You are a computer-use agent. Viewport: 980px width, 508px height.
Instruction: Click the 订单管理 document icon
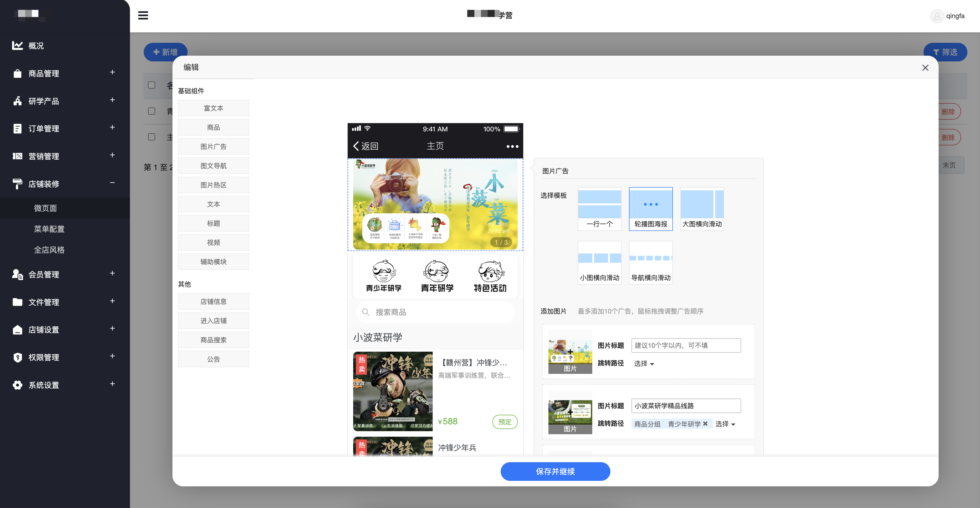tap(18, 129)
